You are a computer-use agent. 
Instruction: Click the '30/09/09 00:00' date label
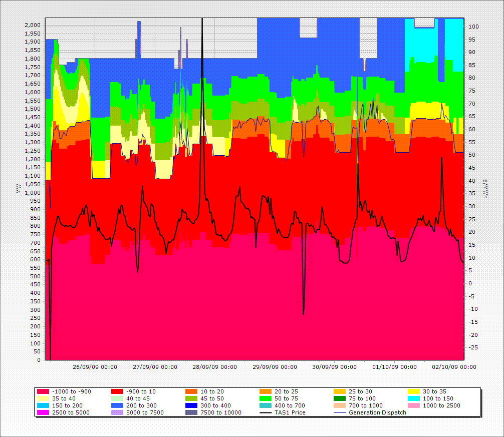(334, 367)
